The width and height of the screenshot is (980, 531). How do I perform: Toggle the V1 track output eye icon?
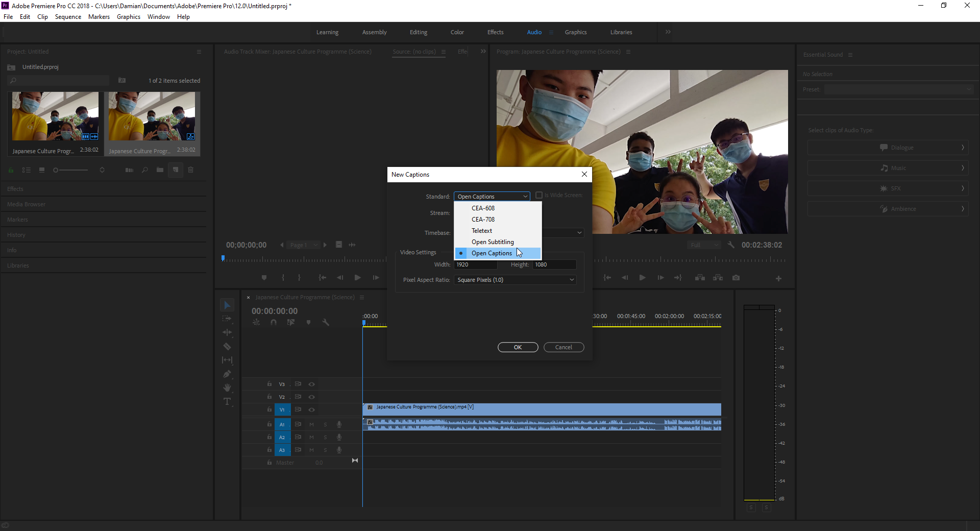[x=311, y=409]
